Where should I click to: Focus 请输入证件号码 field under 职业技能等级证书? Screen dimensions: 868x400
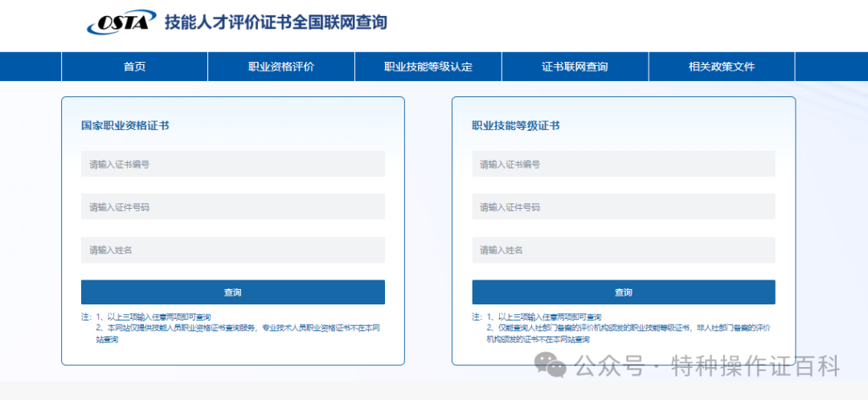coord(624,207)
